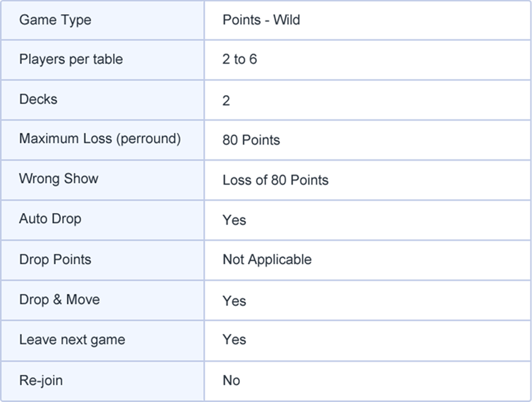Select the Points - Wild value
The image size is (532, 402).
(261, 20)
